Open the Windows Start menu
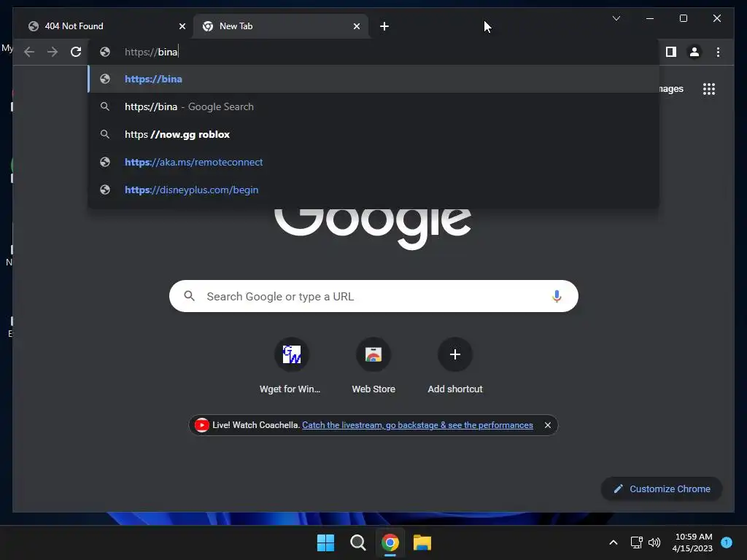747x560 pixels. click(326, 542)
